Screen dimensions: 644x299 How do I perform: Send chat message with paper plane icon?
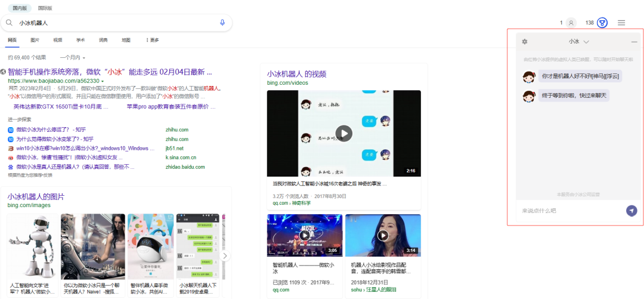click(x=631, y=211)
